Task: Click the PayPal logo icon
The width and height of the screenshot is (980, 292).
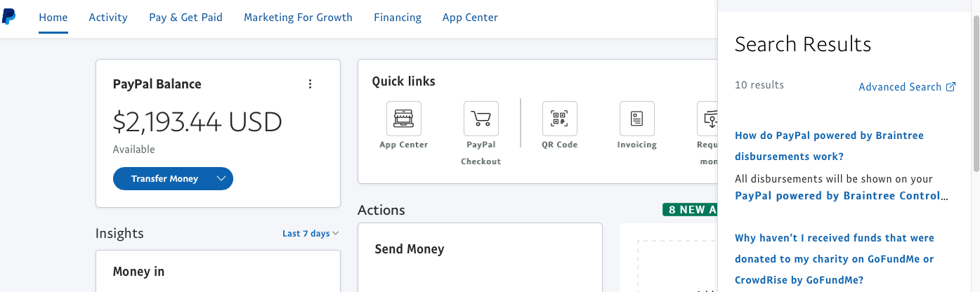Action: point(9,17)
